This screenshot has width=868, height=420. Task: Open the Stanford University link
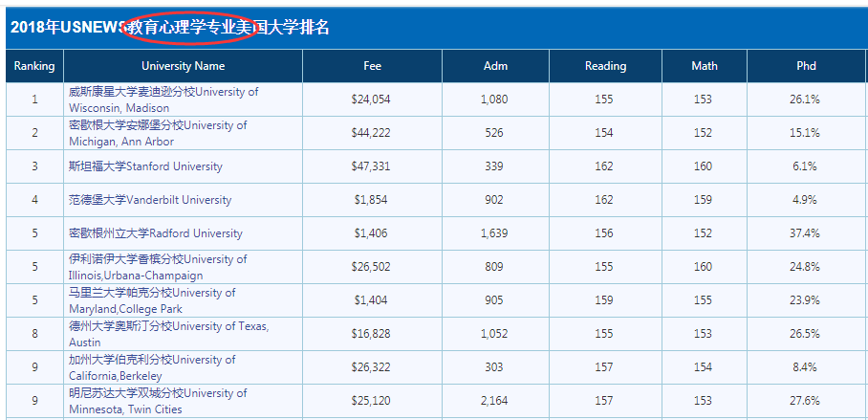pyautogui.click(x=145, y=166)
